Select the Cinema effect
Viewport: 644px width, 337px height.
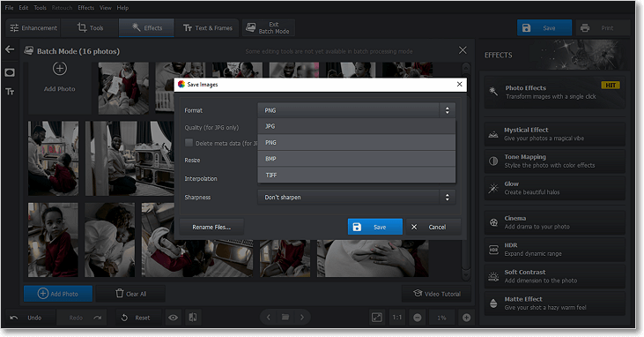(x=554, y=222)
